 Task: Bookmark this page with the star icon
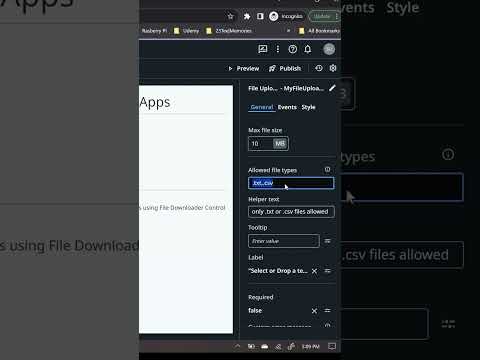point(230,16)
